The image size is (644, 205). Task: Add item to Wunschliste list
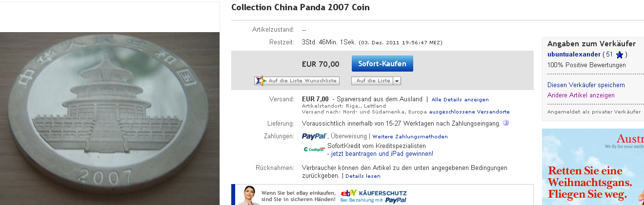coord(297,81)
